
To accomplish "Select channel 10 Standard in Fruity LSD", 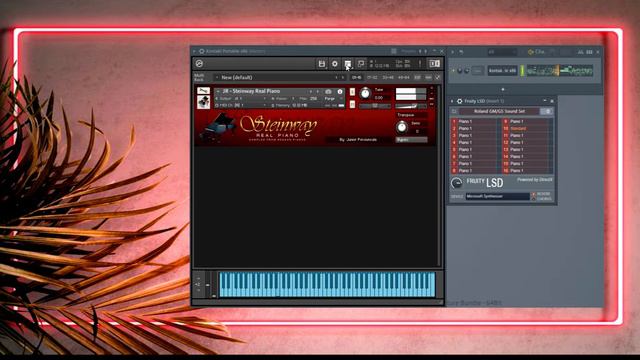I will click(x=527, y=128).
